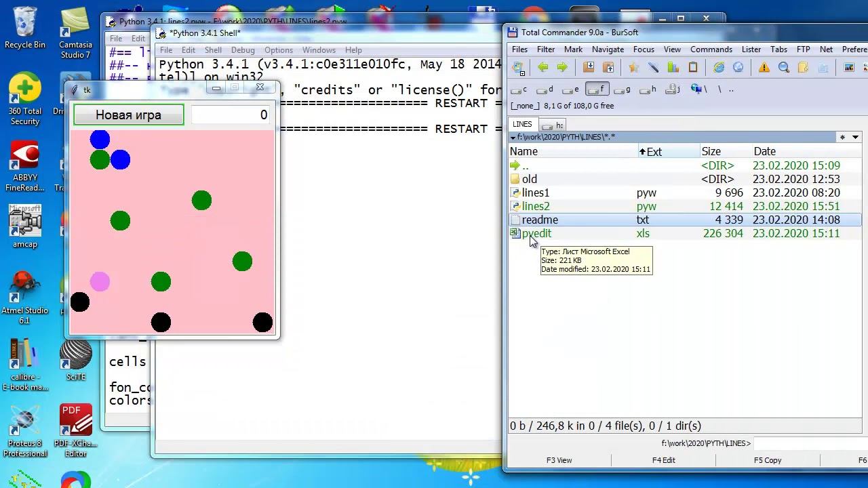Switch to drive e in drive bar
Viewport: 868px width, 488px height.
pos(571,89)
